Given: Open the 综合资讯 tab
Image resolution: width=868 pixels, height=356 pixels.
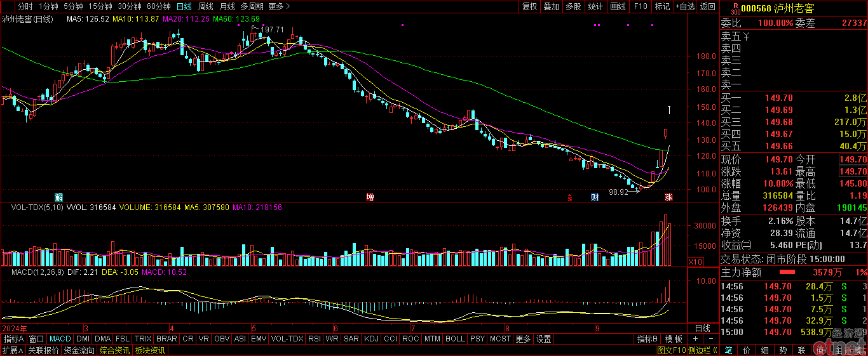Looking at the screenshot, I should coord(114,350).
